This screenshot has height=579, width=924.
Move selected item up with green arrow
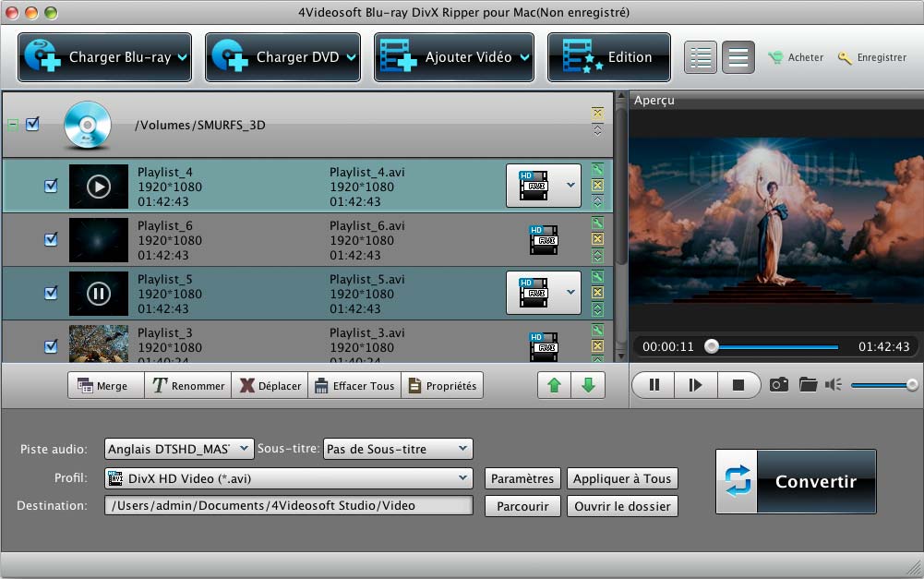click(554, 385)
